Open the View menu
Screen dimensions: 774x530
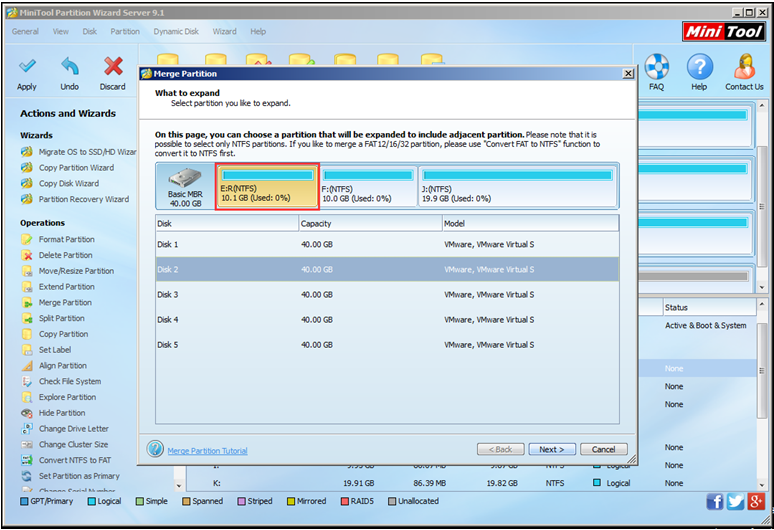61,32
